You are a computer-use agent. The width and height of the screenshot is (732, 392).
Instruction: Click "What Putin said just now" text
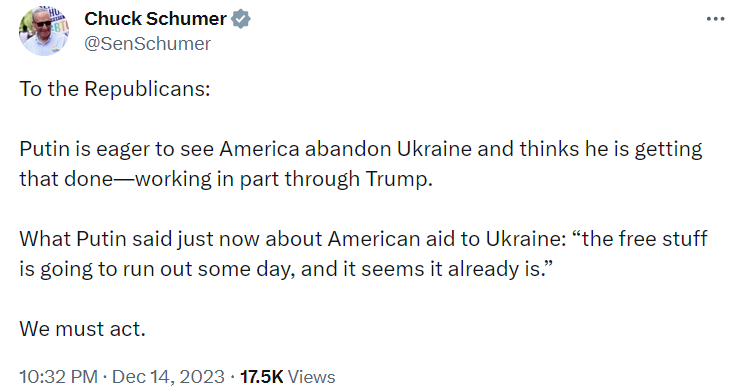(x=139, y=239)
